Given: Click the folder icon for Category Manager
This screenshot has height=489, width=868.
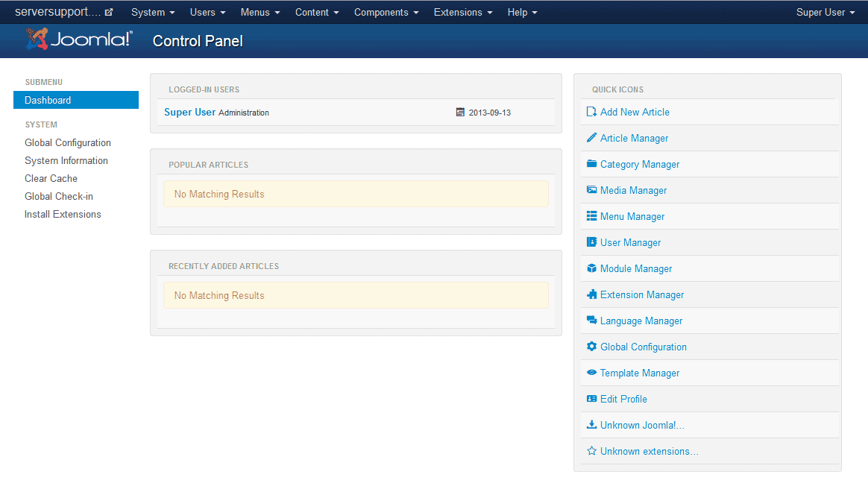Looking at the screenshot, I should [591, 164].
